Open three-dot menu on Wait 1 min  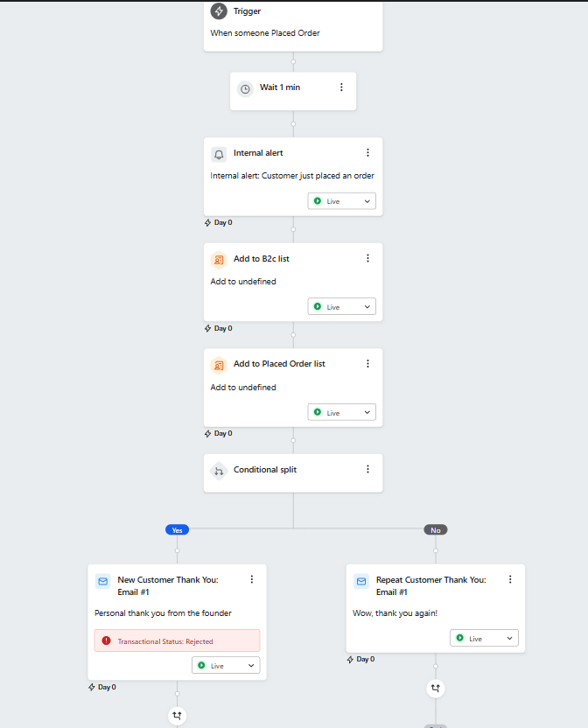click(341, 87)
